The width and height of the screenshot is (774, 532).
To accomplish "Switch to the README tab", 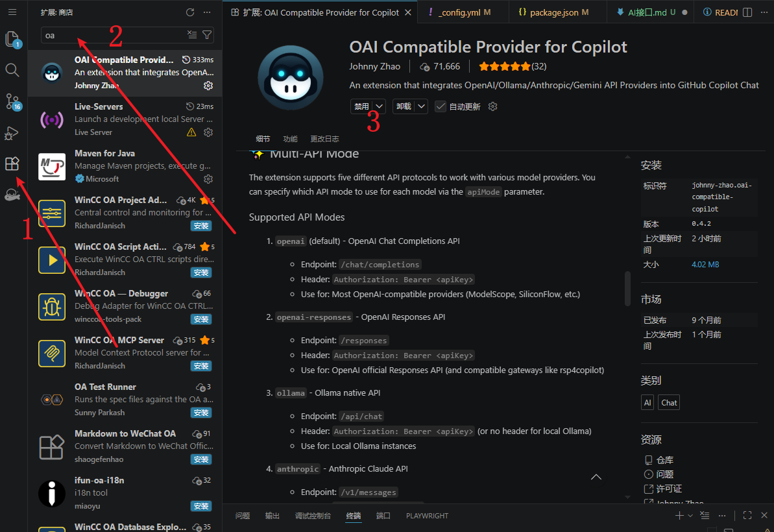I will tap(721, 12).
